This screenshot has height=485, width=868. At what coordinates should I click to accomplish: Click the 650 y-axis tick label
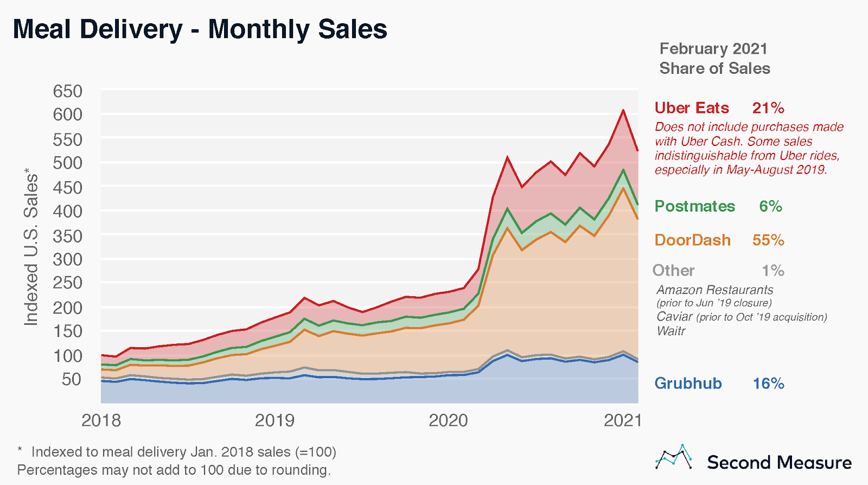click(68, 91)
